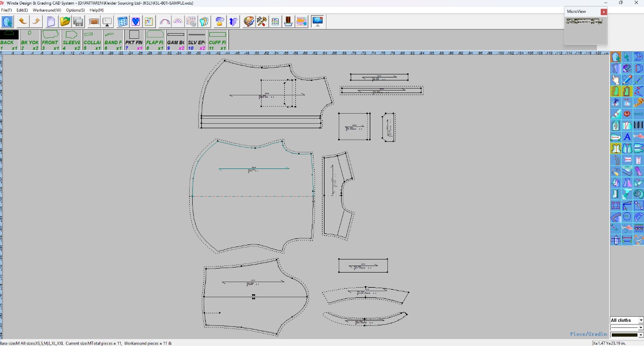
Task: Select the pencil draw tool in the toolbox
Action: click(x=627, y=80)
